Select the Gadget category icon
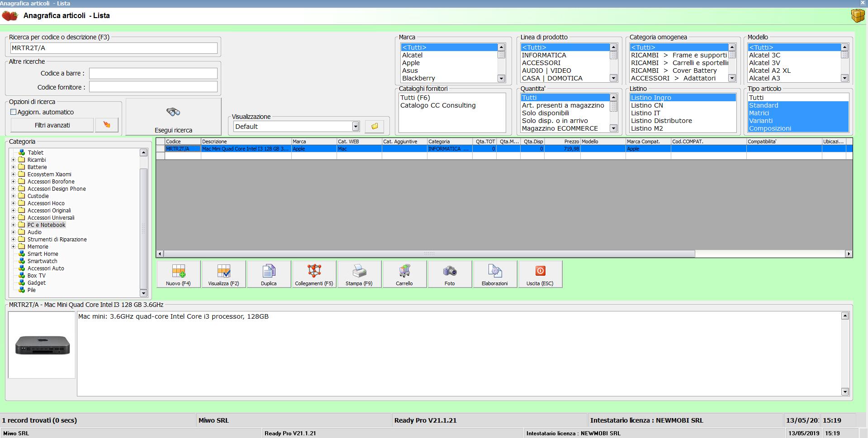The image size is (868, 438). point(21,283)
